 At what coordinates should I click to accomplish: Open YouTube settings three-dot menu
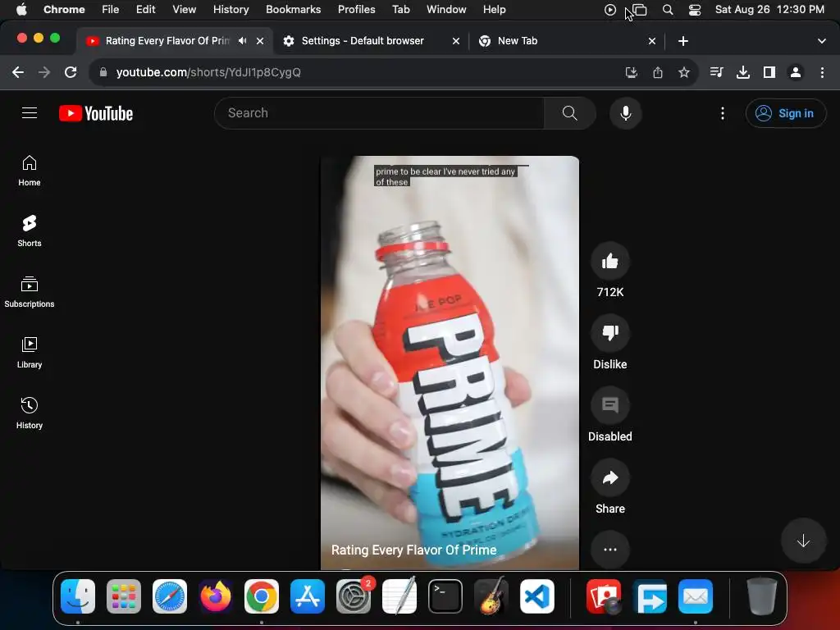[x=722, y=113]
